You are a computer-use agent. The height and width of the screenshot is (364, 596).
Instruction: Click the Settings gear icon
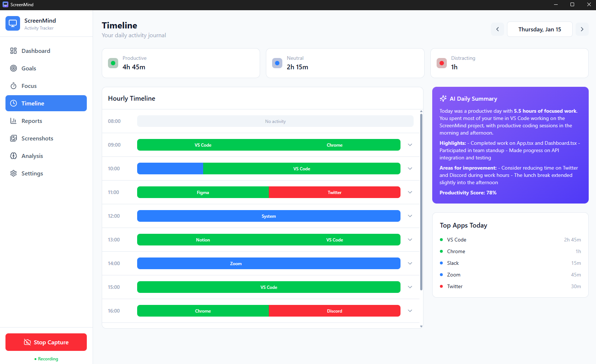coord(13,173)
